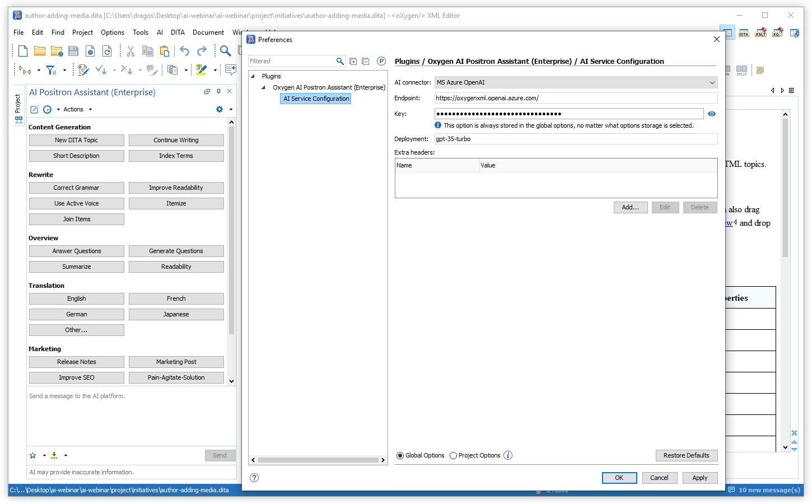Image resolution: width=812 pixels, height=504 pixels.
Task: Open the Actions dropdown menu
Action: [x=78, y=109]
